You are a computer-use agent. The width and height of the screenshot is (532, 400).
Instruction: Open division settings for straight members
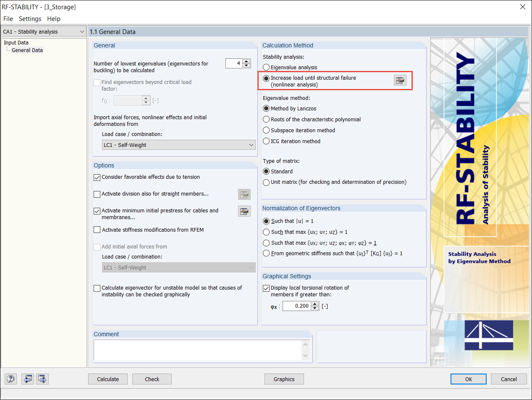pyautogui.click(x=244, y=194)
